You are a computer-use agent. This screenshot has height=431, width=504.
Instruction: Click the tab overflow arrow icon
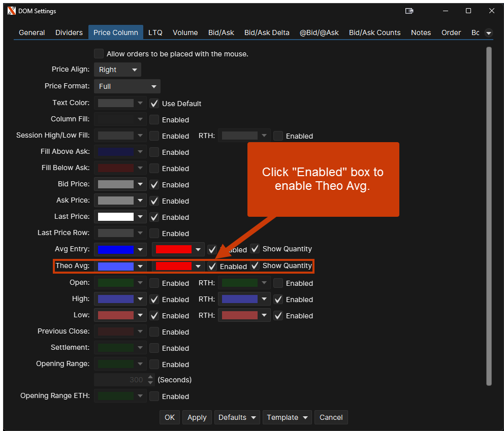[489, 33]
